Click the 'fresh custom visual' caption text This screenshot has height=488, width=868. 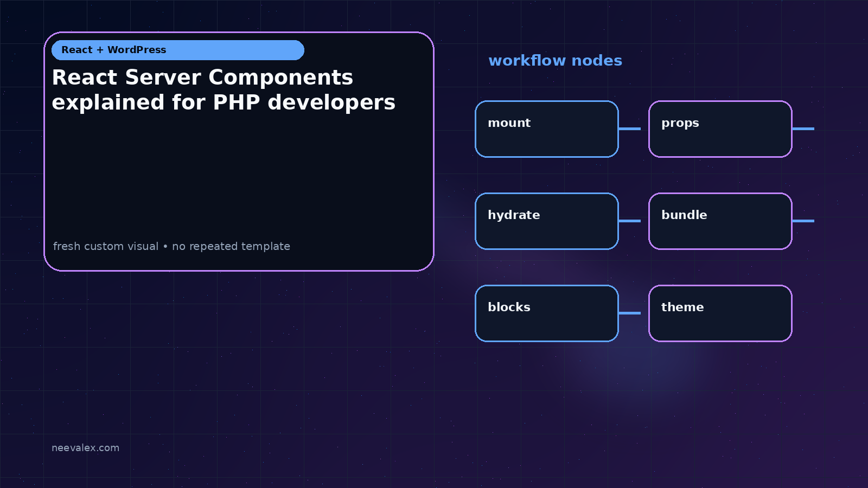pyautogui.click(x=171, y=246)
